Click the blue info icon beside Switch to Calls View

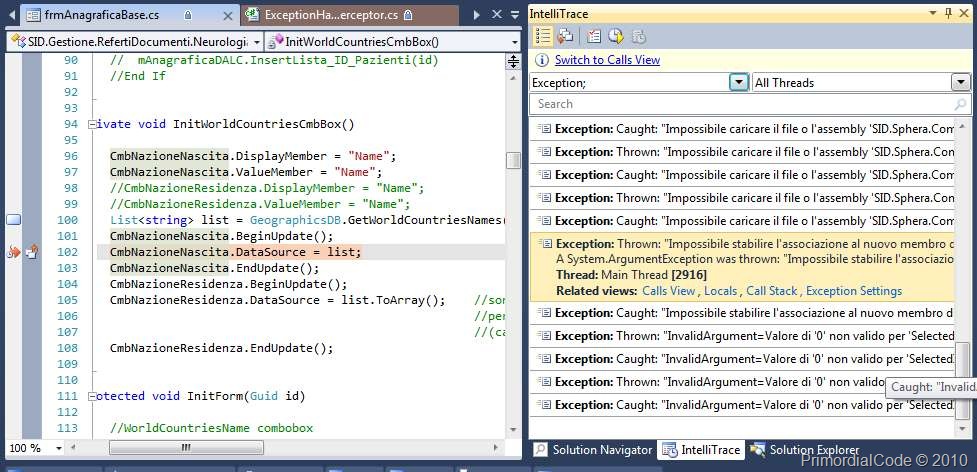(542, 60)
